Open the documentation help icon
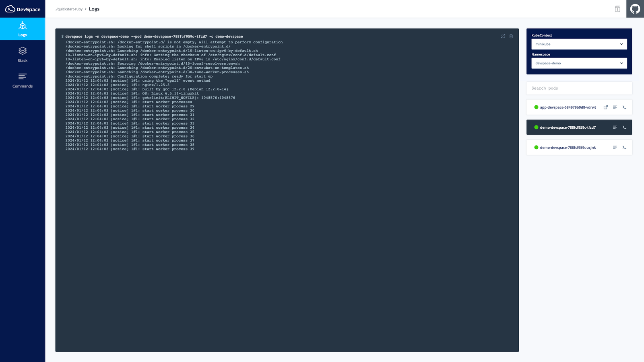644x362 pixels. (617, 8)
